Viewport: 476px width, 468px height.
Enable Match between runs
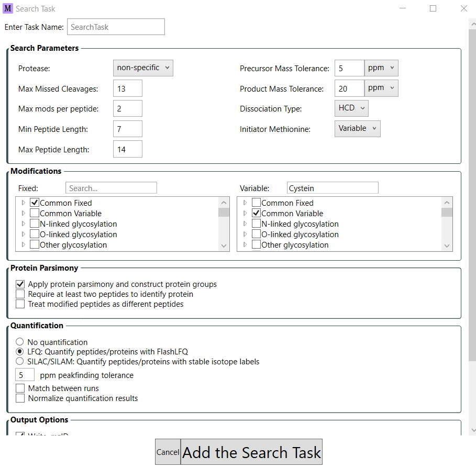click(x=19, y=388)
